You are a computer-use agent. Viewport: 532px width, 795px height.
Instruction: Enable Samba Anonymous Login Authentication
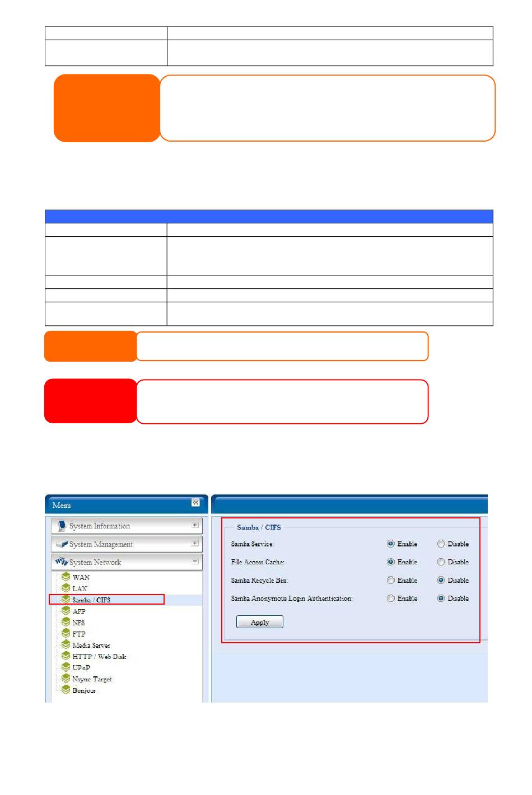[391, 598]
